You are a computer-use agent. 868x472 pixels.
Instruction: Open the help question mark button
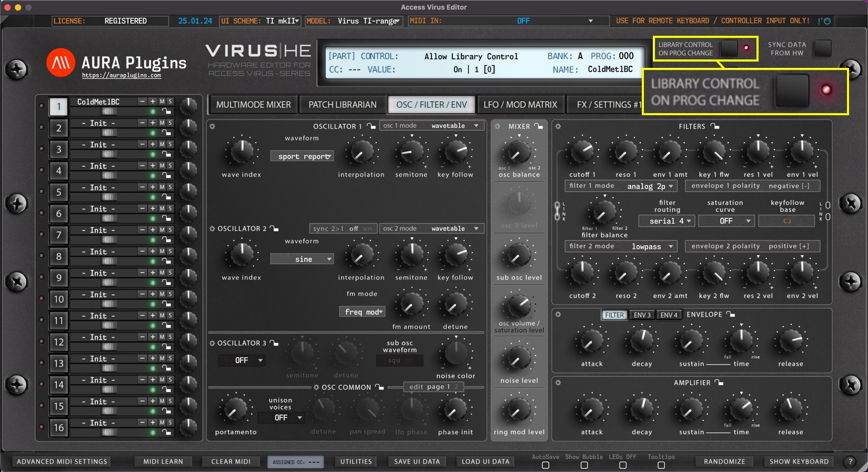tap(850, 461)
